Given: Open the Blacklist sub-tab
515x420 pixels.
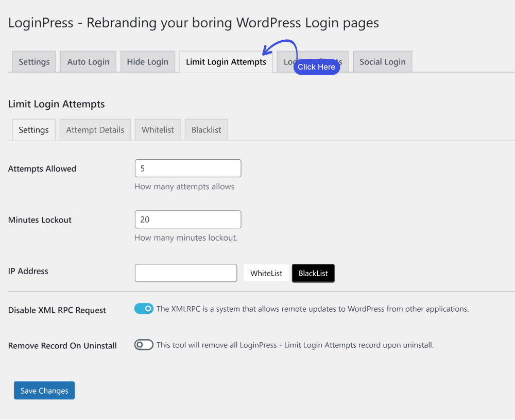Looking at the screenshot, I should point(207,130).
